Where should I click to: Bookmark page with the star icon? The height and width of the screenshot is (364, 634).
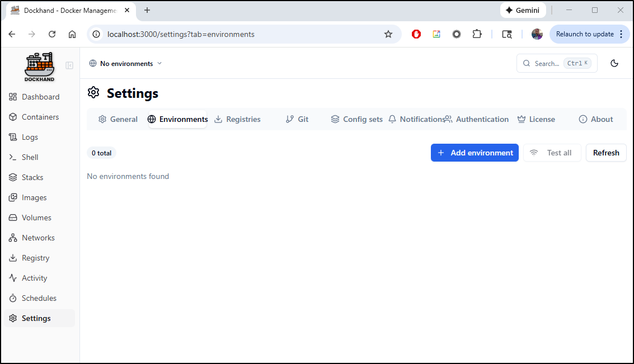coord(388,34)
